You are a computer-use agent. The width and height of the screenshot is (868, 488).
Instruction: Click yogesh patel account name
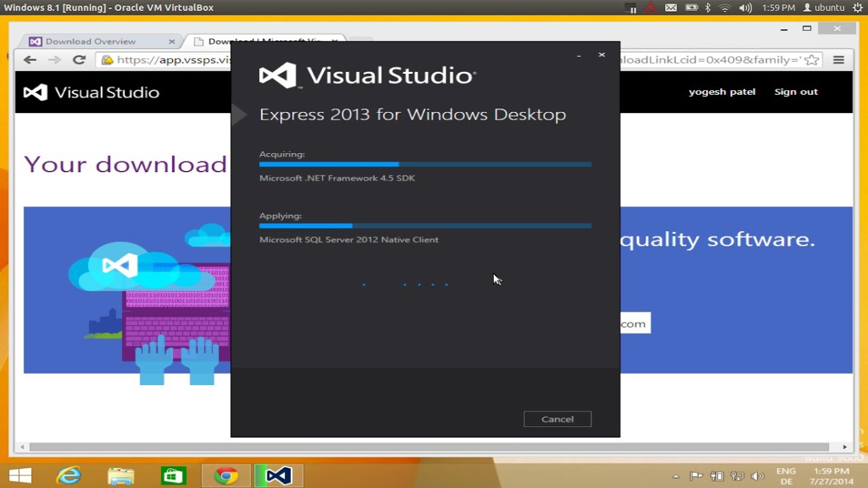coord(722,91)
